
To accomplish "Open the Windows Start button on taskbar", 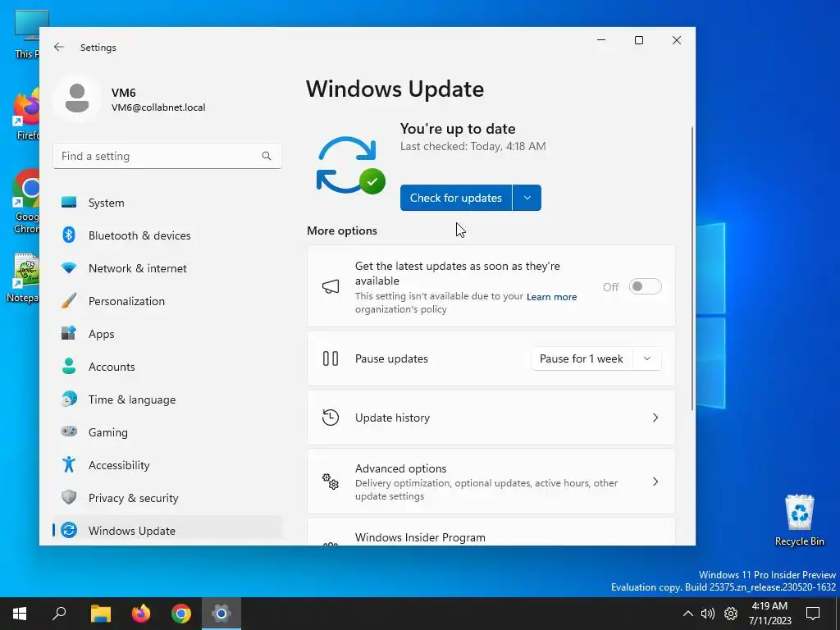I will click(x=20, y=613).
